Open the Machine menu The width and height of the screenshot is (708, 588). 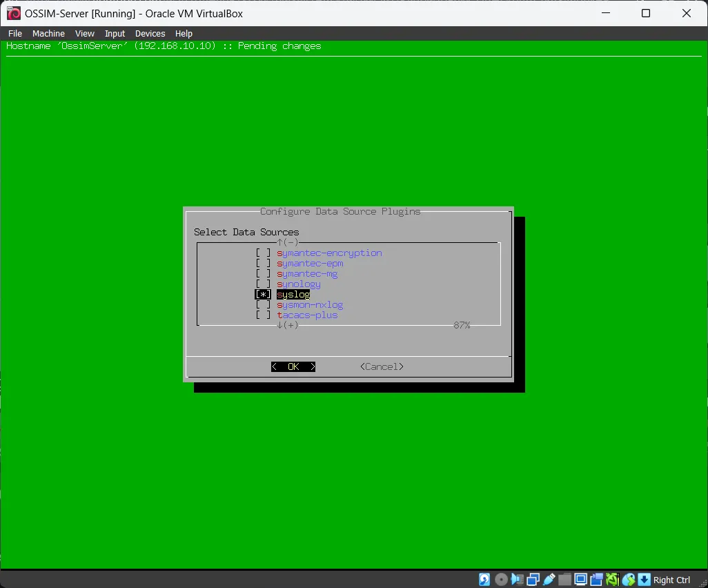point(48,33)
